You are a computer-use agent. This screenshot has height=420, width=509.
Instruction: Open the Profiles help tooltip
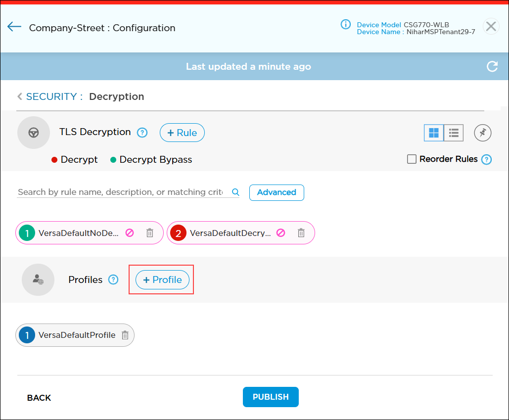pos(113,280)
